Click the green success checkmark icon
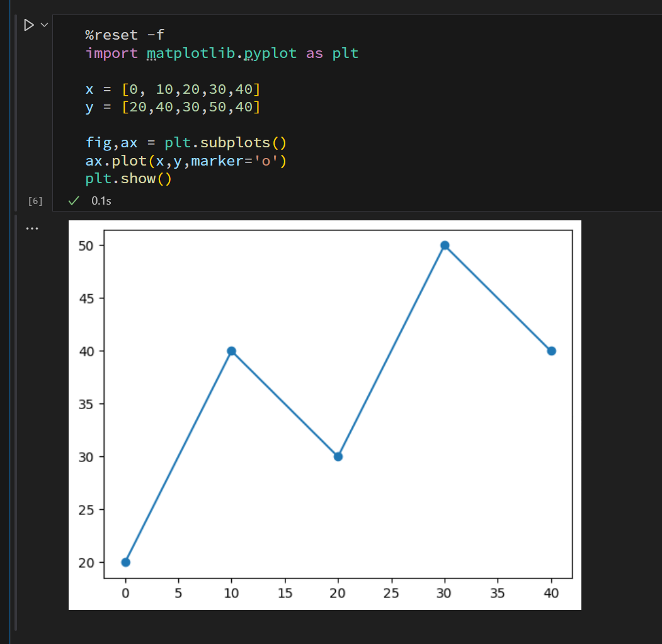 click(x=74, y=201)
